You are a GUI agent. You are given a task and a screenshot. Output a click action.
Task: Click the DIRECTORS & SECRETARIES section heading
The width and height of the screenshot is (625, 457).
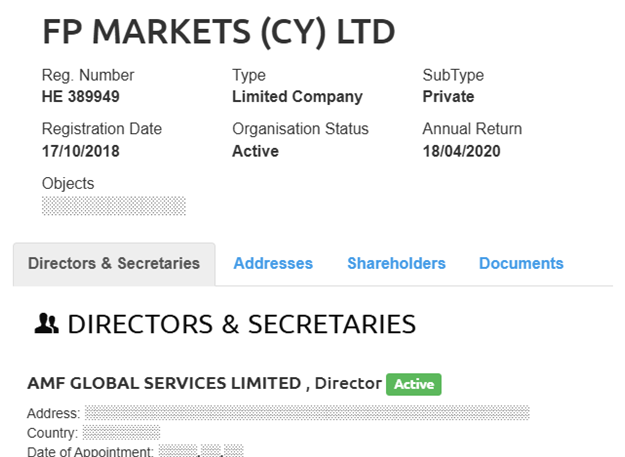[242, 324]
